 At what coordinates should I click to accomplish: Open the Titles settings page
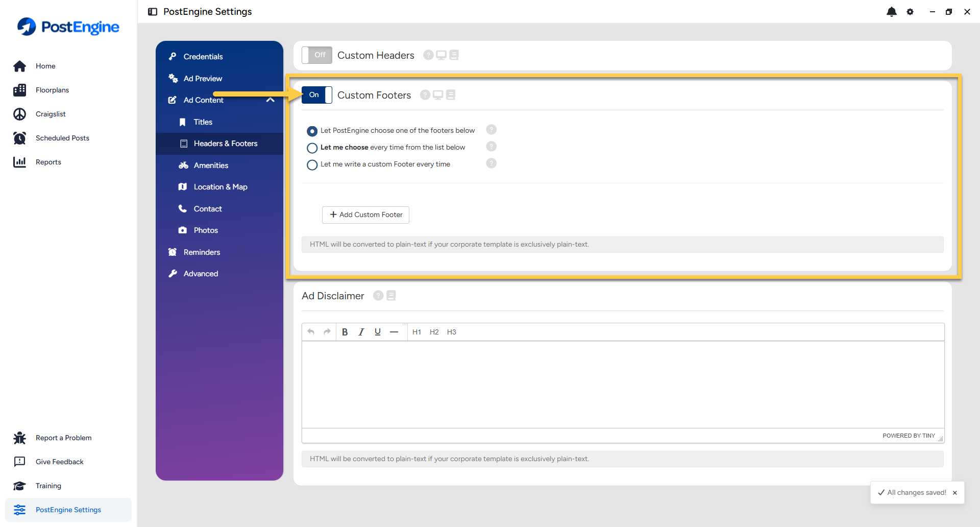pos(219,122)
